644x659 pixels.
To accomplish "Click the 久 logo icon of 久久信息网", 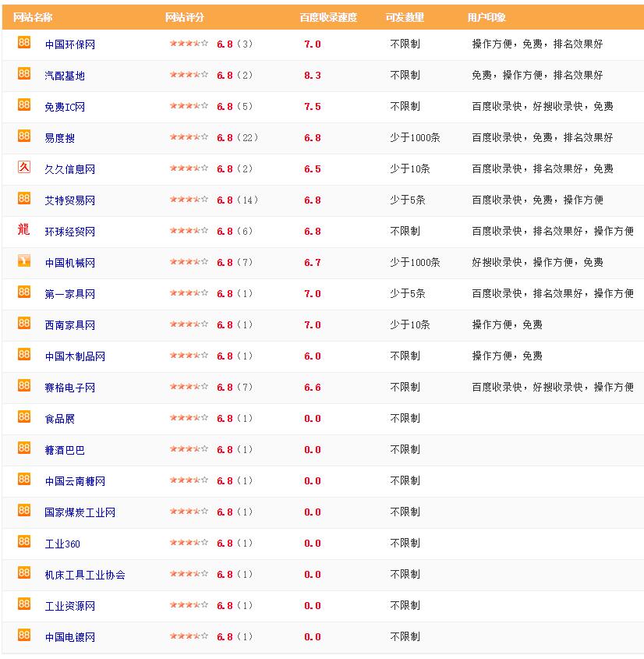I will coord(24,167).
